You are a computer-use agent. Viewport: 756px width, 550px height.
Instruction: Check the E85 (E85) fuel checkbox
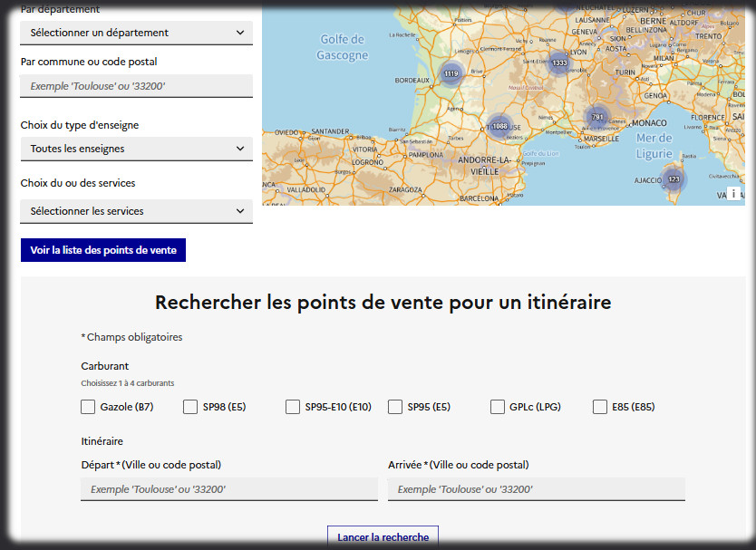pyautogui.click(x=600, y=407)
